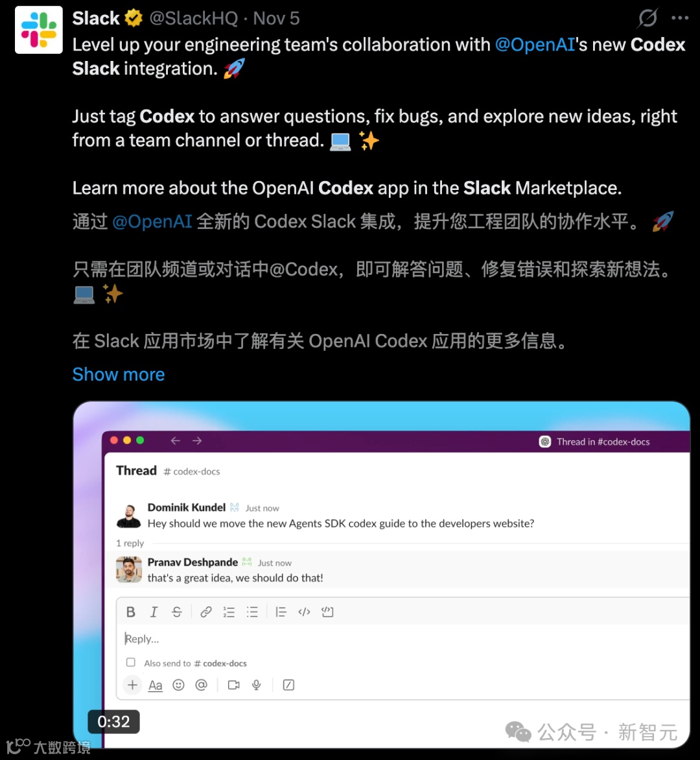
Task: Choose the blockquote formatting icon
Action: [x=281, y=612]
